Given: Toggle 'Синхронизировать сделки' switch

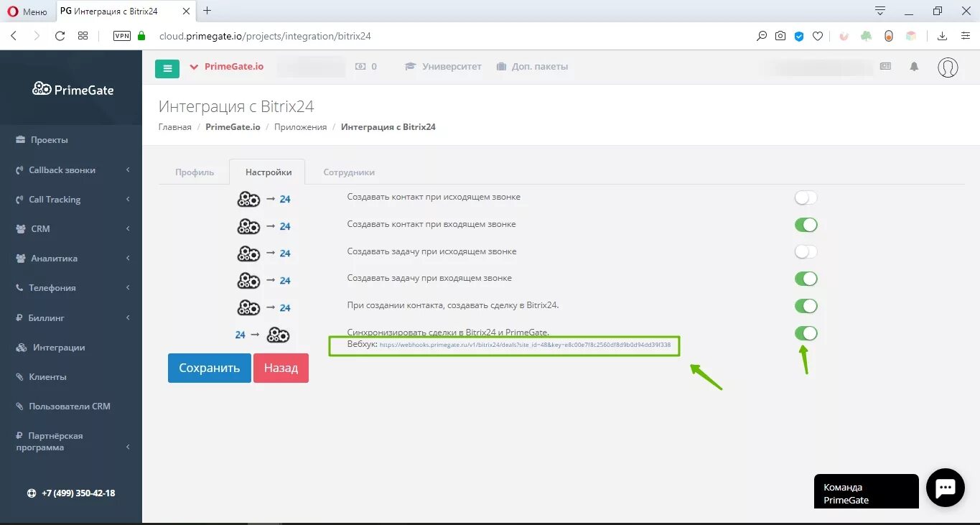Looking at the screenshot, I should (x=806, y=333).
